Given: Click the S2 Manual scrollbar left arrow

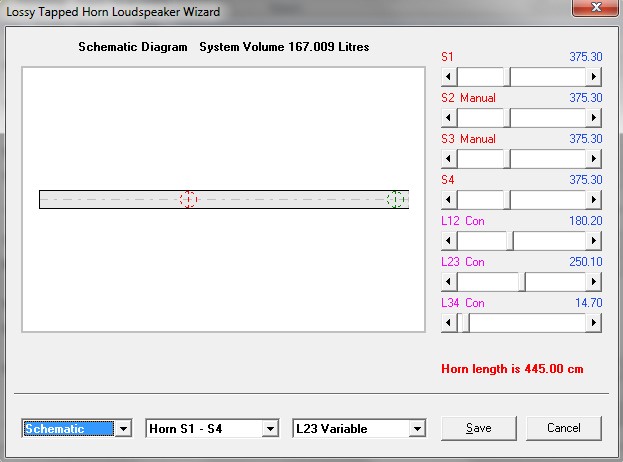Looking at the screenshot, I should (x=449, y=118).
